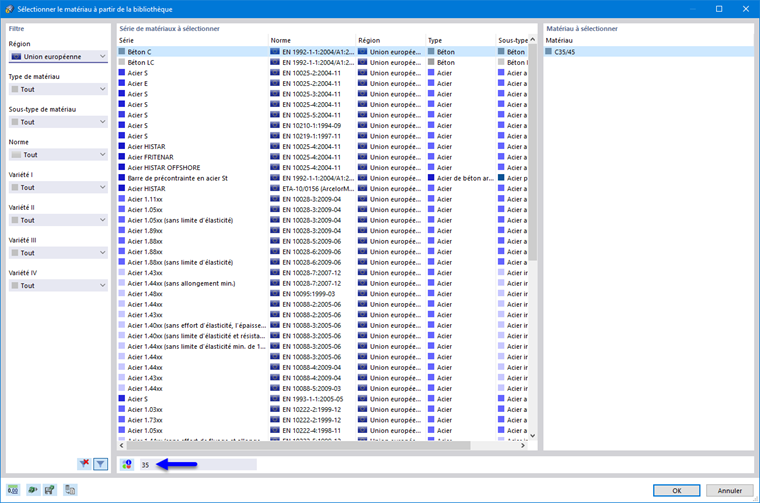Click the copy-to-document icon in footer
This screenshot has height=503, width=760.
click(x=70, y=490)
